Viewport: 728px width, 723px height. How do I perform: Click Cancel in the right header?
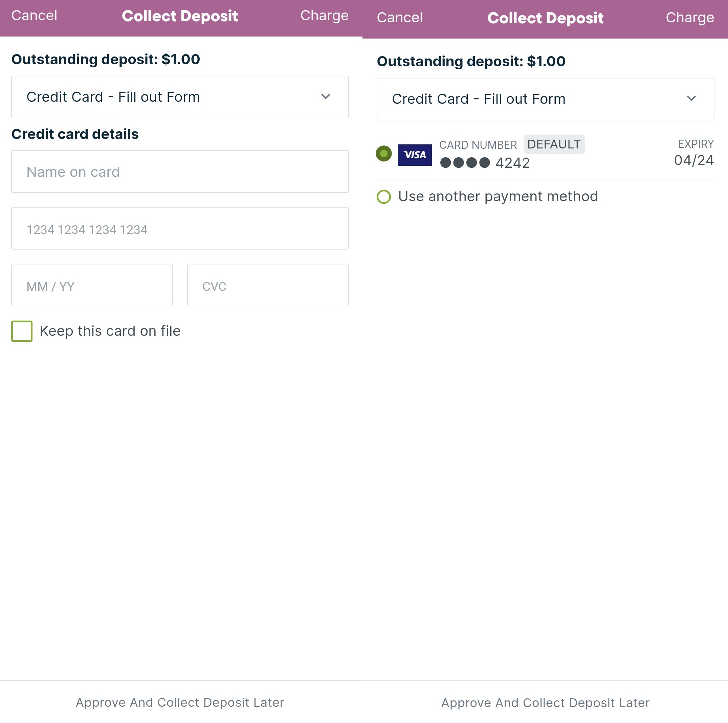click(400, 18)
